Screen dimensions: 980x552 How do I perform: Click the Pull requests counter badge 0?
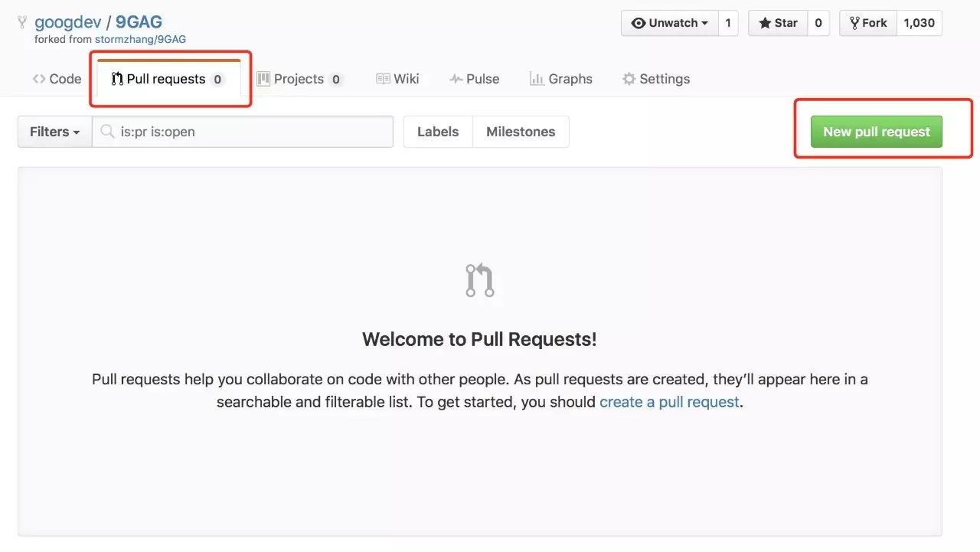[x=217, y=80]
